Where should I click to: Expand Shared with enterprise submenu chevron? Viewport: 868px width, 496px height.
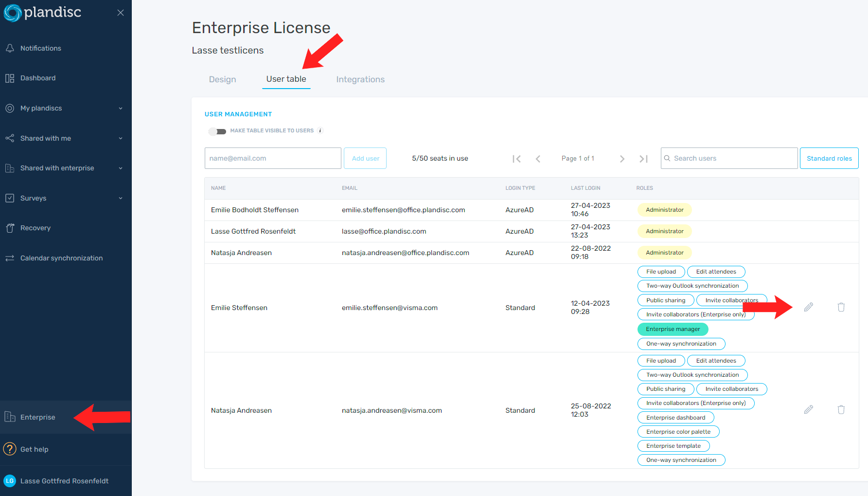[121, 168]
